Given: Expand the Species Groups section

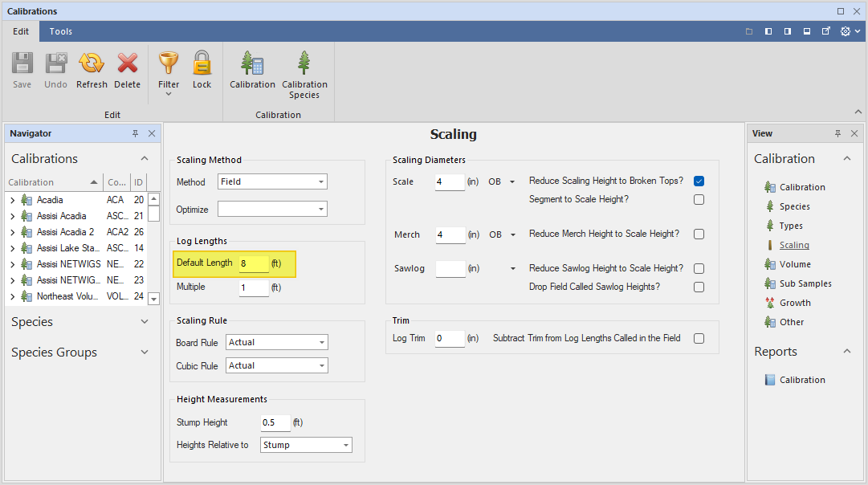Looking at the screenshot, I should [145, 353].
